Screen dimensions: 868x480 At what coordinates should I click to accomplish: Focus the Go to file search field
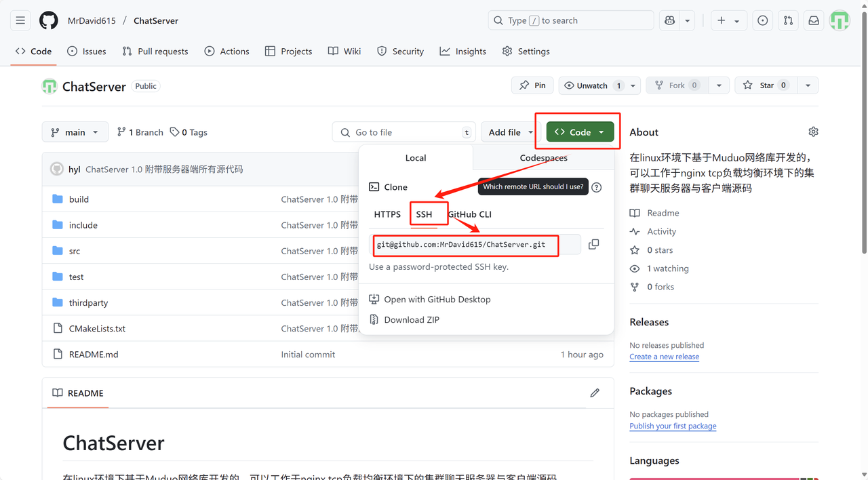(x=404, y=132)
